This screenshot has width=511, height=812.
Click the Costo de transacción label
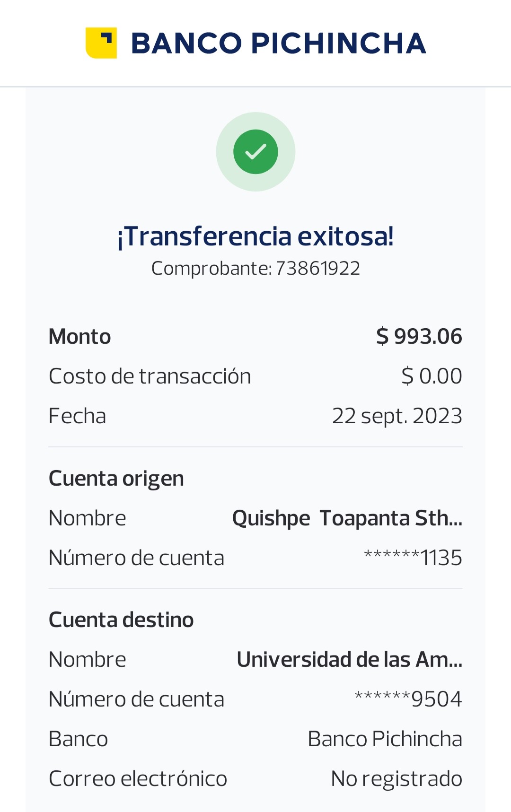click(x=150, y=376)
